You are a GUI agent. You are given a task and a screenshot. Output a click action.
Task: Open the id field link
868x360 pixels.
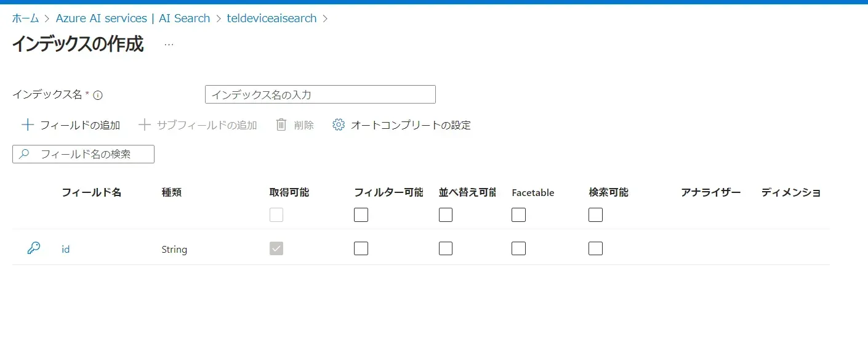point(65,249)
